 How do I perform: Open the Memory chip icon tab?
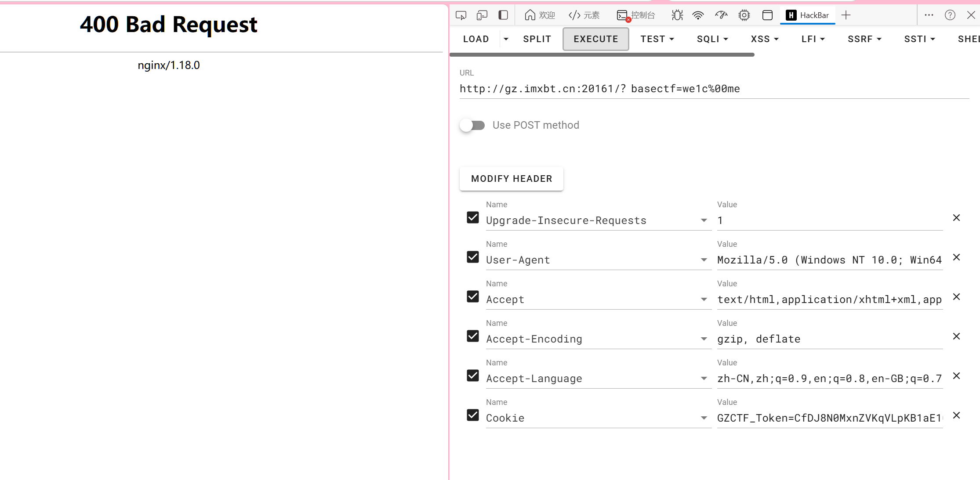click(744, 15)
